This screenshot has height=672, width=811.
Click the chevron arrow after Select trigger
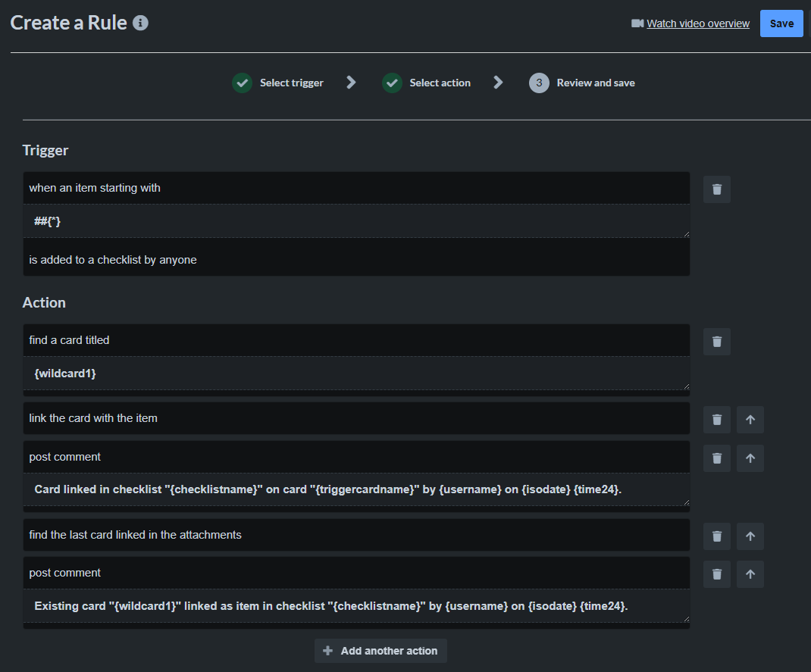pyautogui.click(x=351, y=83)
